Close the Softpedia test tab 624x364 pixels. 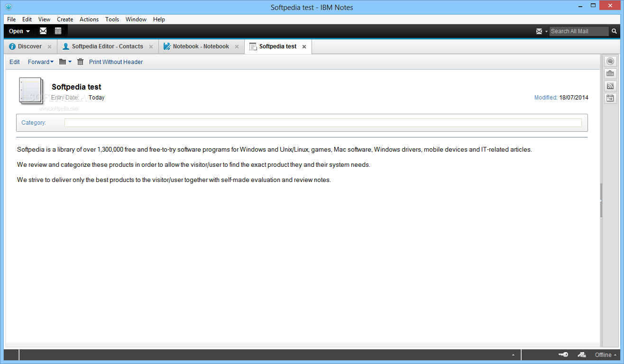(x=304, y=46)
